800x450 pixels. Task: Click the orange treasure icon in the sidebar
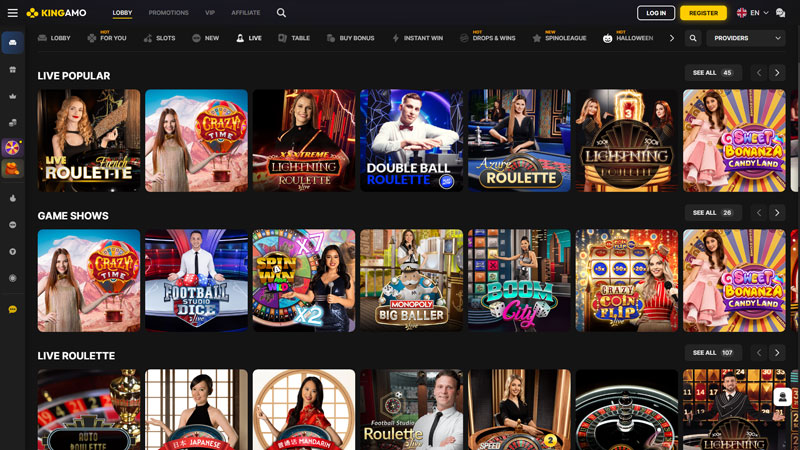[x=13, y=168]
